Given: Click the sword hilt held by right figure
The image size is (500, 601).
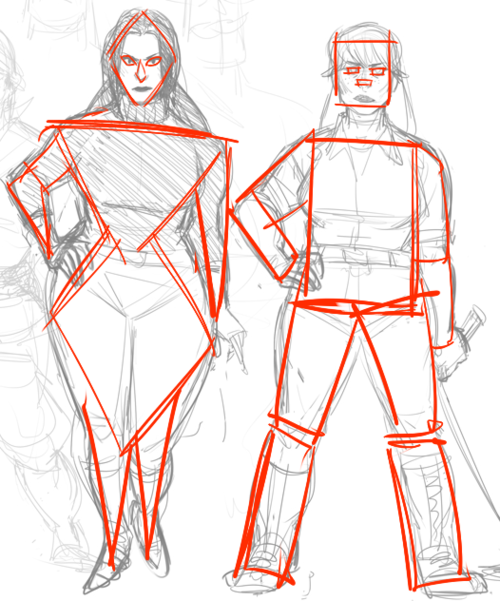Looking at the screenshot, I should click(x=472, y=323).
